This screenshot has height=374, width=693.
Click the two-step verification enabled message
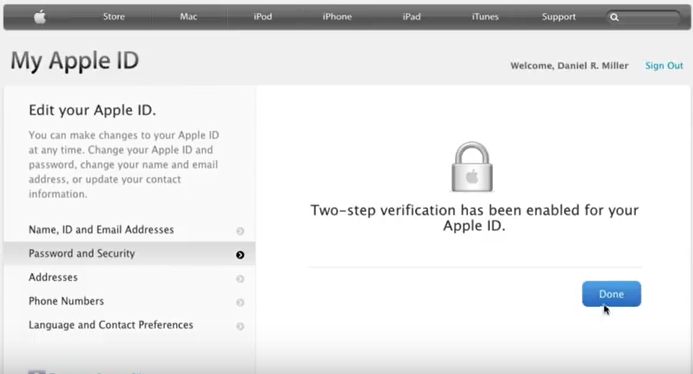pyautogui.click(x=474, y=218)
